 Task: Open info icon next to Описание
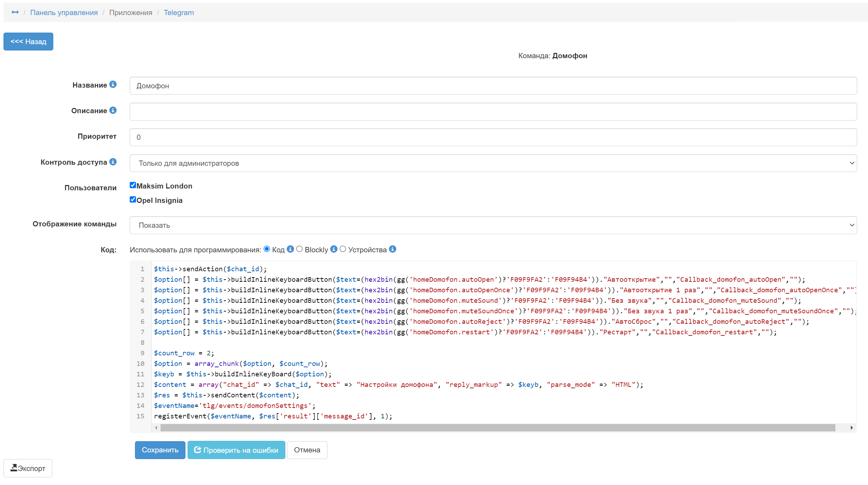pyautogui.click(x=113, y=110)
